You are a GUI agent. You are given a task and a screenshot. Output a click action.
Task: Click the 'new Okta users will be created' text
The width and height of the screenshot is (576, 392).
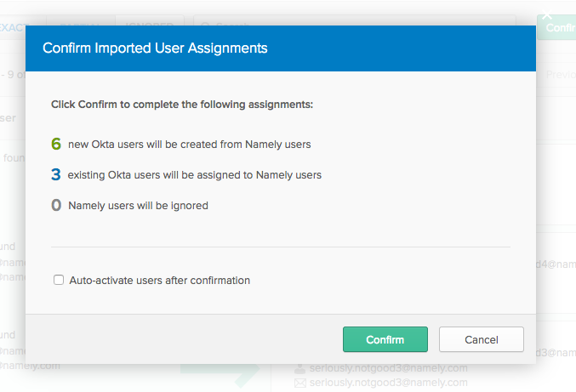pos(189,145)
